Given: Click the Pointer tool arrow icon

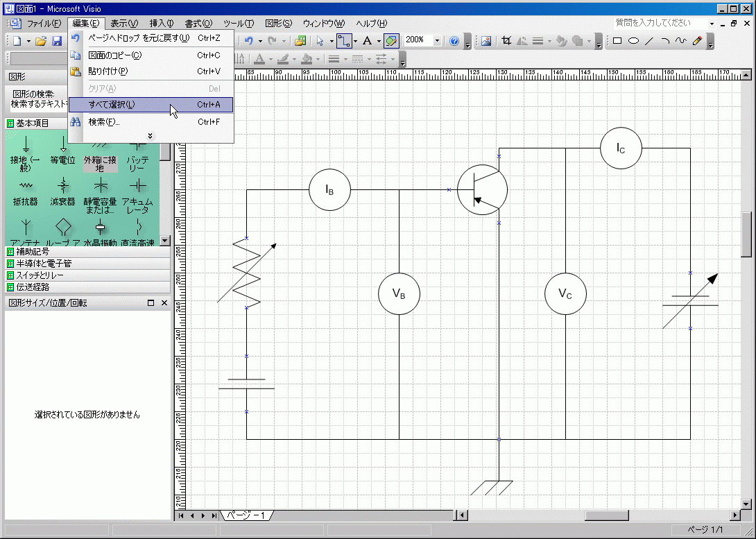Looking at the screenshot, I should [320, 41].
